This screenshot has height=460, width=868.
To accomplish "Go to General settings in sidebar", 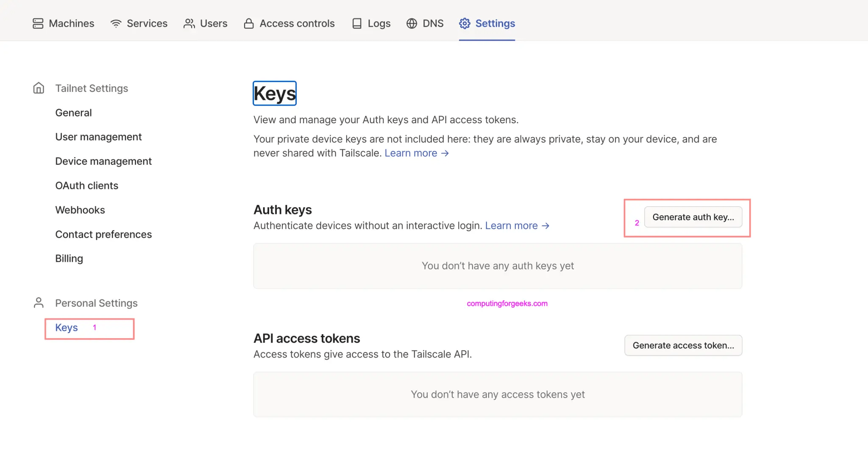I will pos(73,113).
